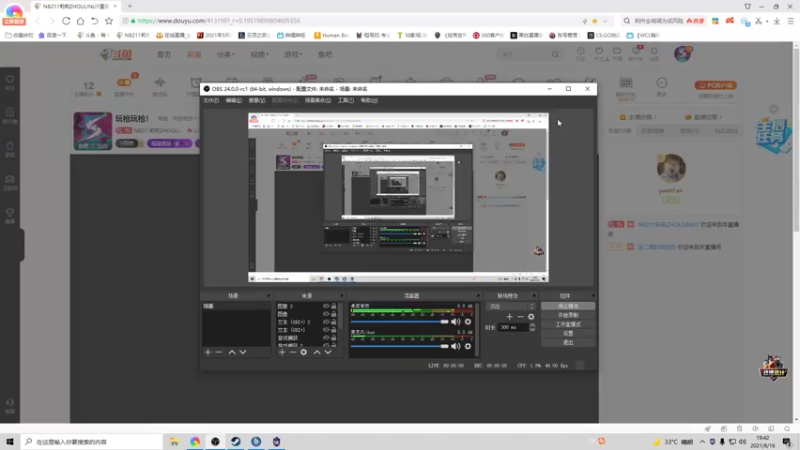Viewport: 800px width, 450px height.
Task: Open the OBS 编辑(E) menu
Action: pos(234,101)
